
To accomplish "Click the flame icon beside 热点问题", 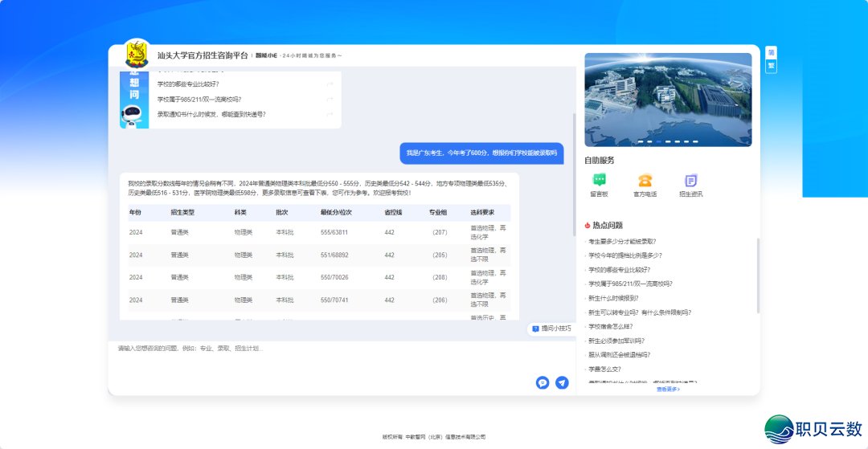I will point(588,226).
